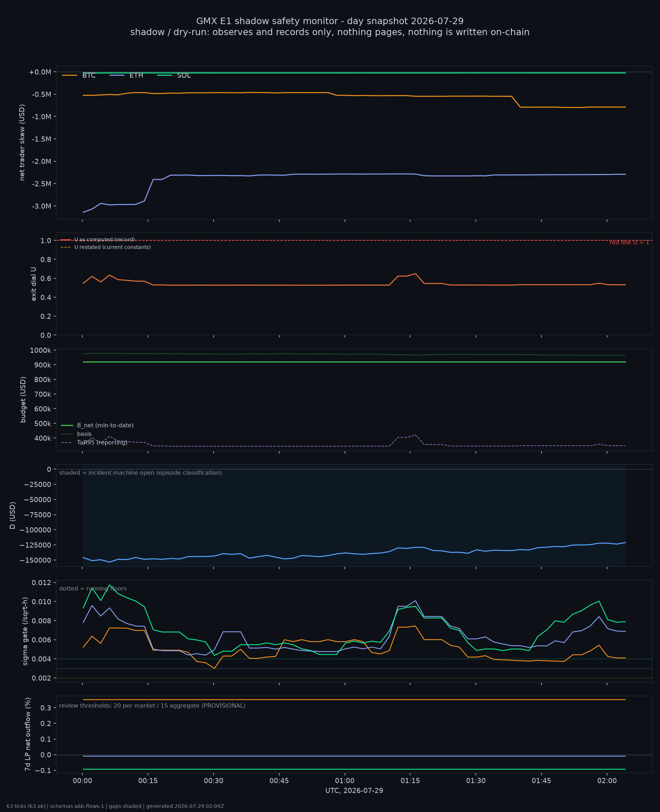
Task: Click the 'net trader skew (USD)' axis label
Action: click(x=22, y=142)
